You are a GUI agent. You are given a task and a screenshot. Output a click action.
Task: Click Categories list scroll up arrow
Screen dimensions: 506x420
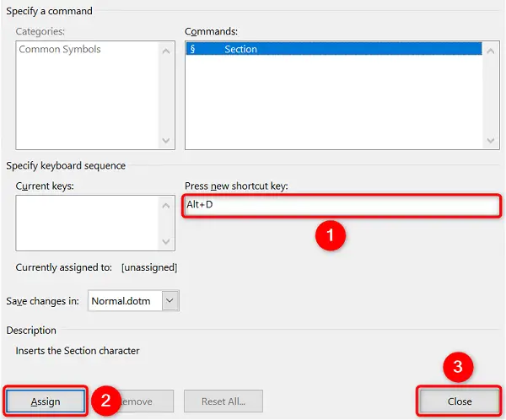pos(166,51)
